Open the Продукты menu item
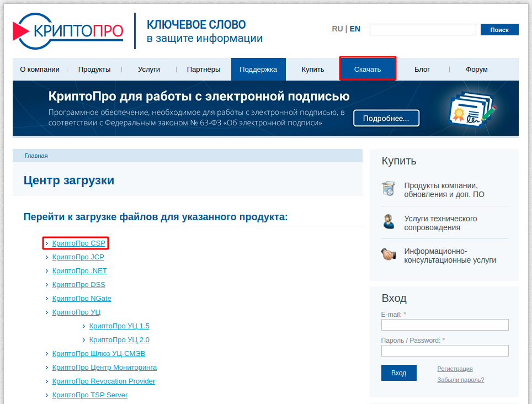The image size is (532, 404). 94,69
